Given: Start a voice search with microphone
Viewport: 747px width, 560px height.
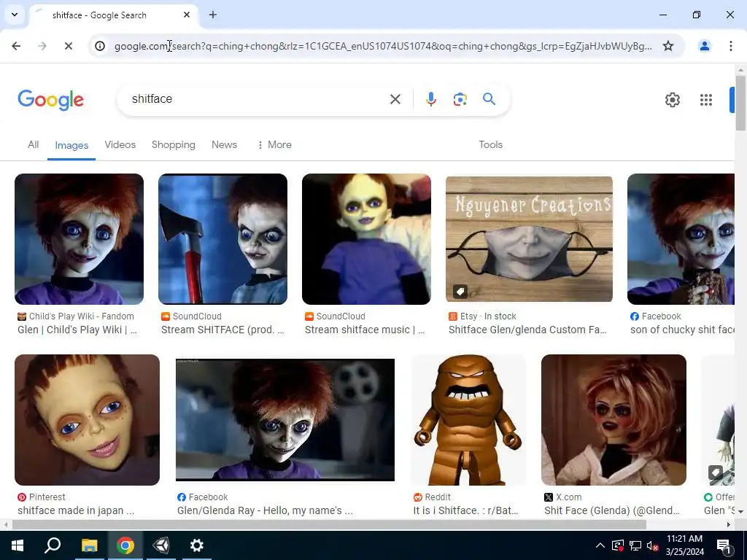Looking at the screenshot, I should point(430,99).
